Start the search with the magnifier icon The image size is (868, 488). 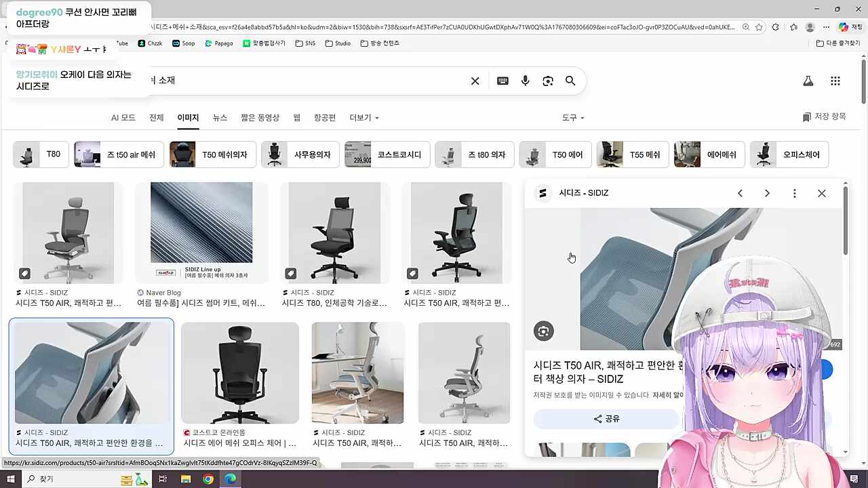[570, 81]
